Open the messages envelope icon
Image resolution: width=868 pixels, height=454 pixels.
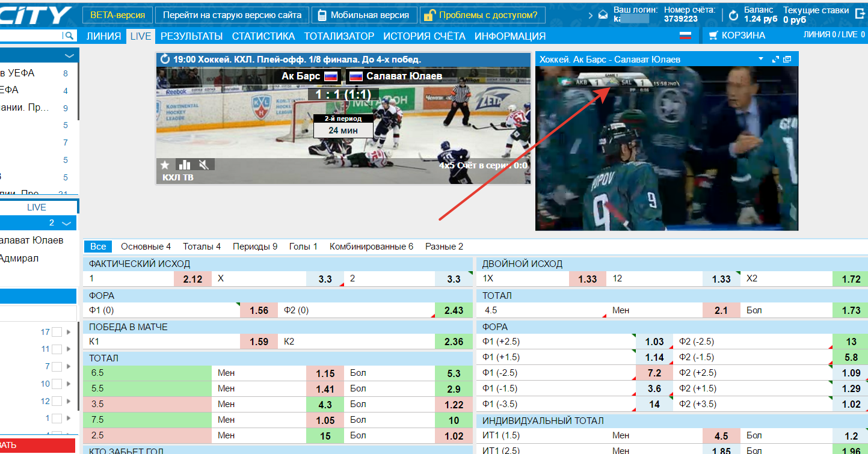(603, 15)
